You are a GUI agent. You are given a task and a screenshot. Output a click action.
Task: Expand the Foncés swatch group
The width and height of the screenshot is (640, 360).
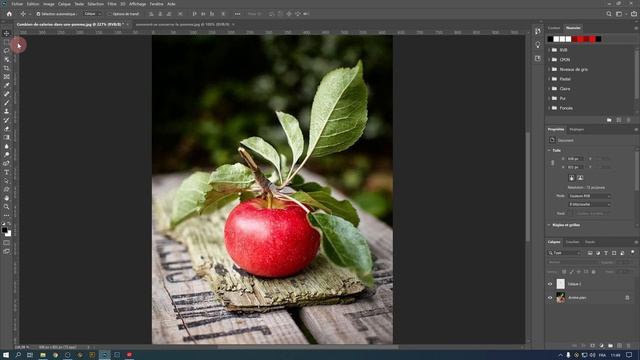549,108
